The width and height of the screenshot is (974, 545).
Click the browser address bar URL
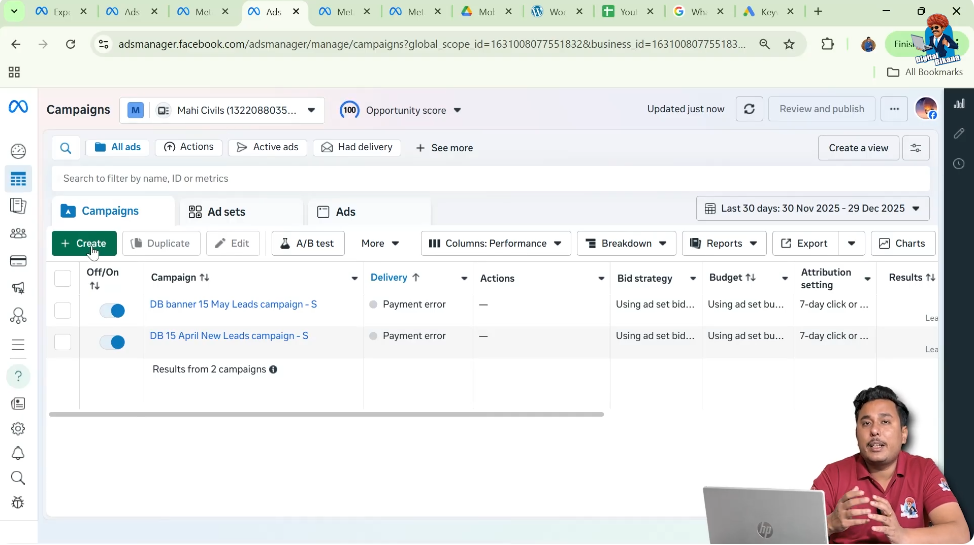point(432,44)
